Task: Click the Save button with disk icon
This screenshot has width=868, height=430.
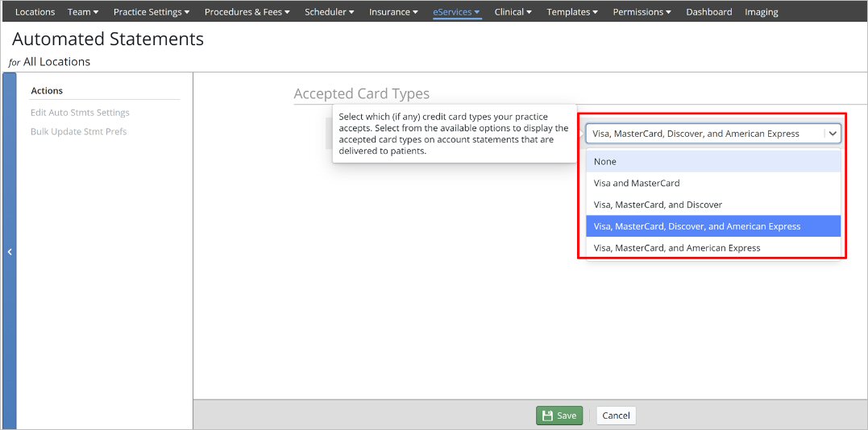Action: click(x=559, y=416)
